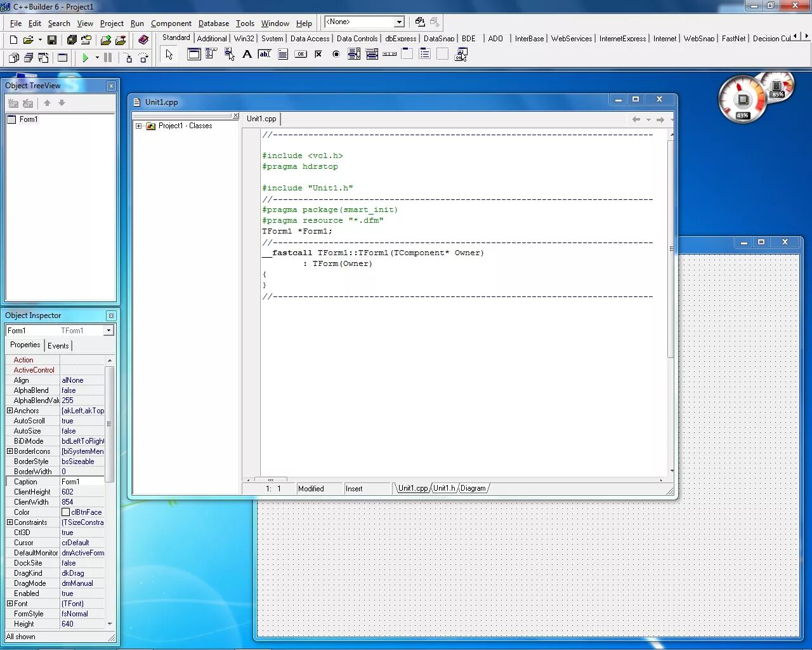This screenshot has height=650, width=812.
Task: Switch to Diagram tab at editor bottom
Action: [473, 488]
